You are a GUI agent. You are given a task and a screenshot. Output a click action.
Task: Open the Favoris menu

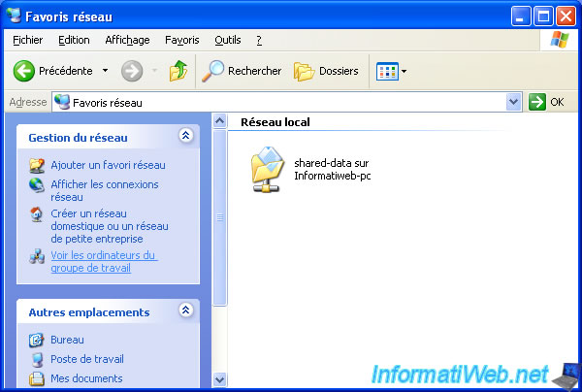[x=182, y=40]
